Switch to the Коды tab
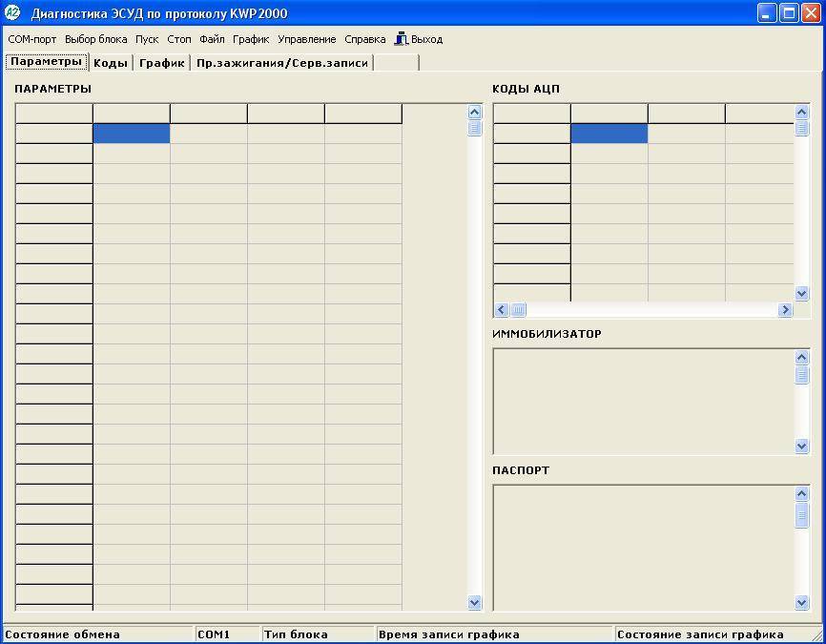 coord(111,63)
